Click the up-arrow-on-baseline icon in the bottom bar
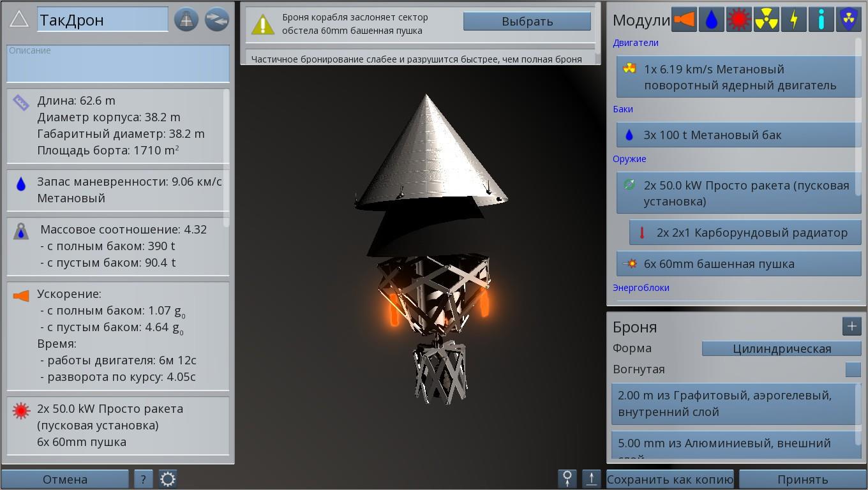 pos(592,479)
